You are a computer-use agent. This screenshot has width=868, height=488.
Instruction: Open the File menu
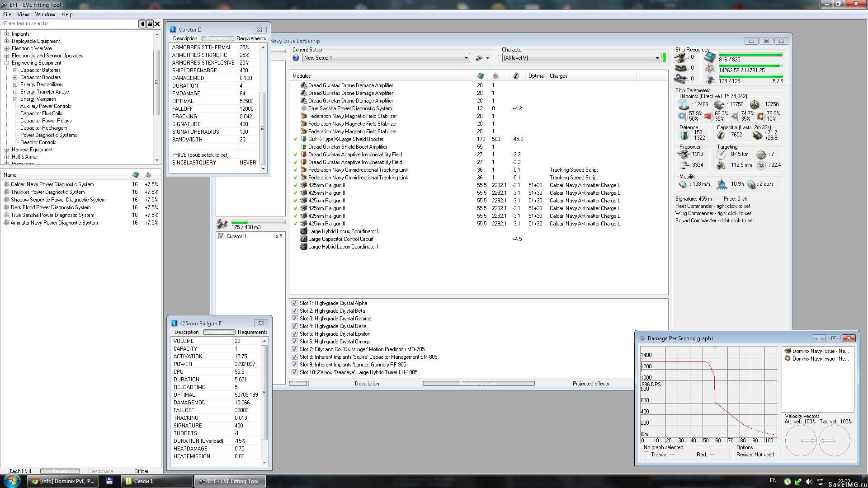[7, 14]
